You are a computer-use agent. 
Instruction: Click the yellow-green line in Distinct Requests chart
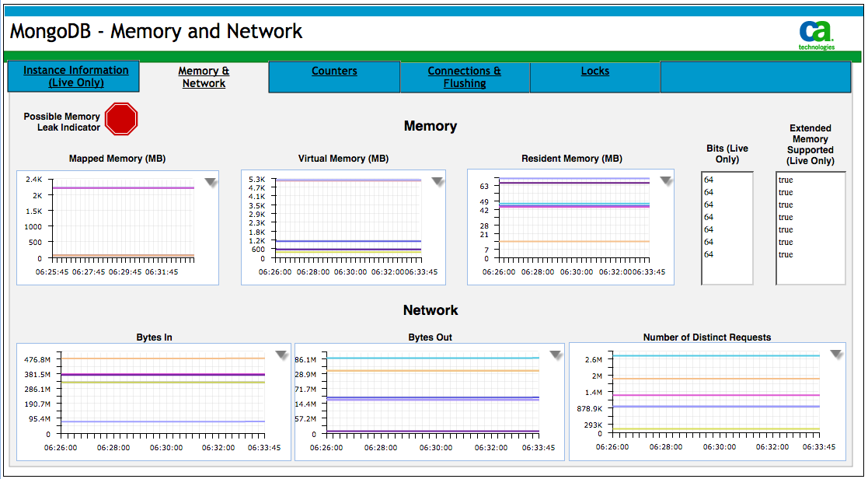coord(716,429)
